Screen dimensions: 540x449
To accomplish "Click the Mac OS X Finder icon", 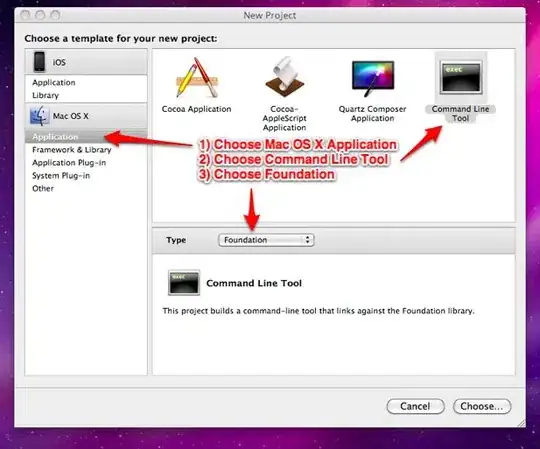I will (39, 116).
